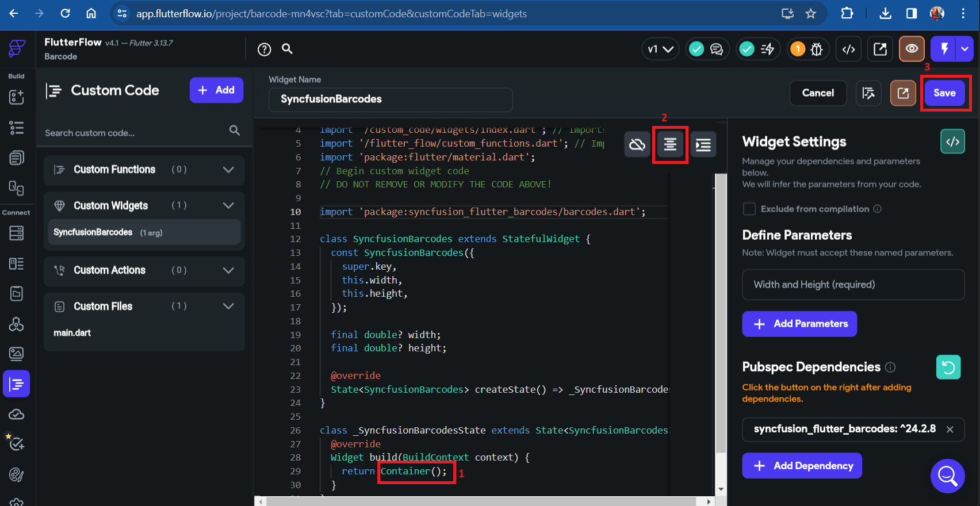Viewport: 980px width, 506px height.
Task: Open the Media Assets sidebar icon
Action: coord(17,354)
